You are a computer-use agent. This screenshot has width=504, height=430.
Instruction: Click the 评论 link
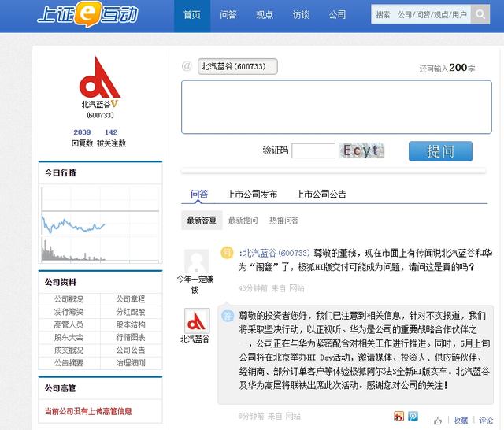click(x=486, y=420)
